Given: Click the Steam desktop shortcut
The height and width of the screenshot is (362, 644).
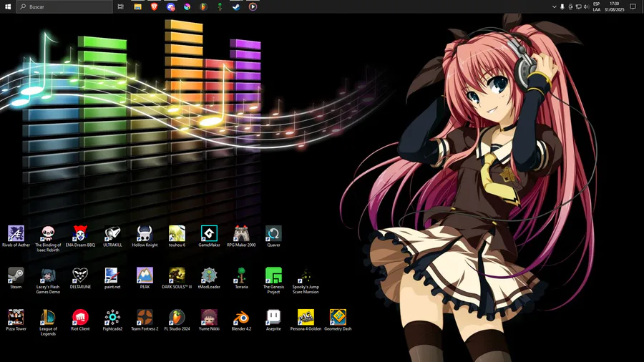Looking at the screenshot, I should (16, 275).
